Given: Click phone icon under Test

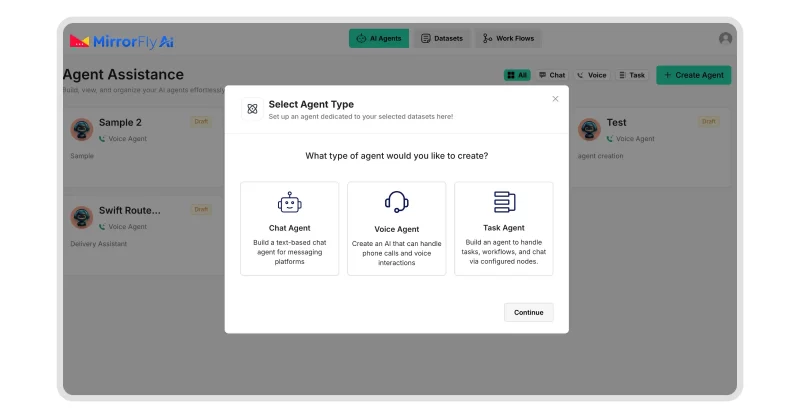Looking at the screenshot, I should [x=610, y=139].
